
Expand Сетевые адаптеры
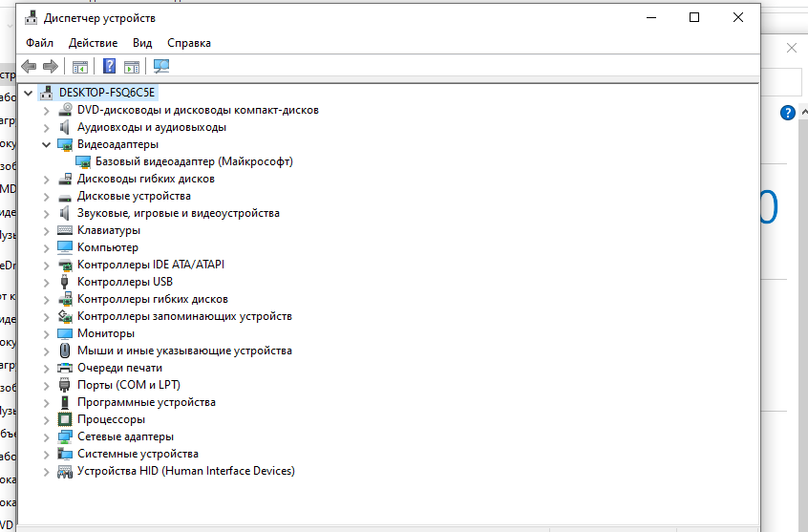47,437
